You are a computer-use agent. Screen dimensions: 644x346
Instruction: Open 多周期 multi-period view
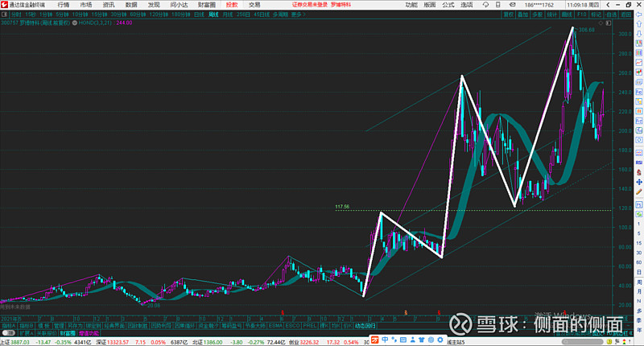point(280,14)
